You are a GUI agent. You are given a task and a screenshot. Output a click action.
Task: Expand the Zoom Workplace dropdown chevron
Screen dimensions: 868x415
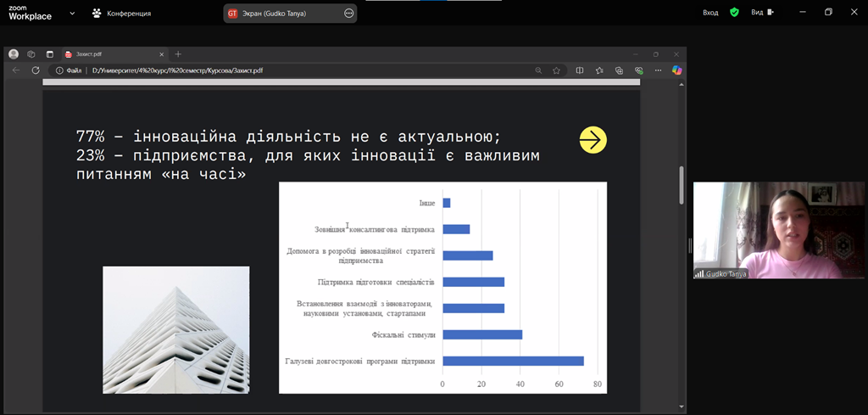(x=71, y=14)
